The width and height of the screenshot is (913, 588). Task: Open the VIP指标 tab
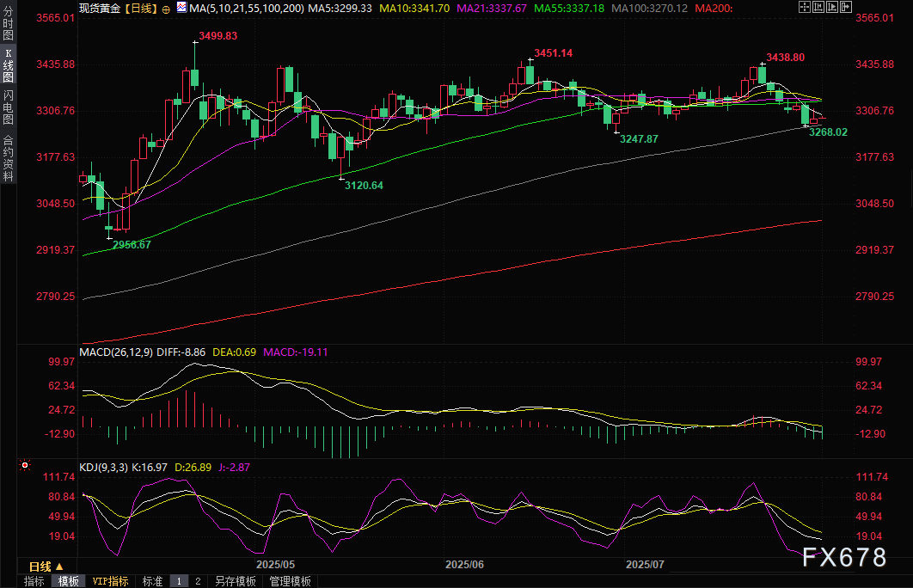pyautogui.click(x=110, y=581)
